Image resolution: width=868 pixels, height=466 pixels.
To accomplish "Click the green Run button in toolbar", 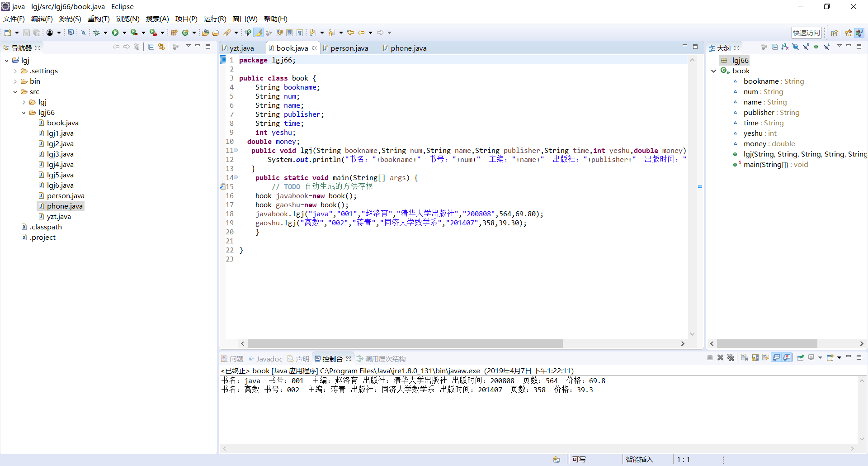I will point(115,33).
